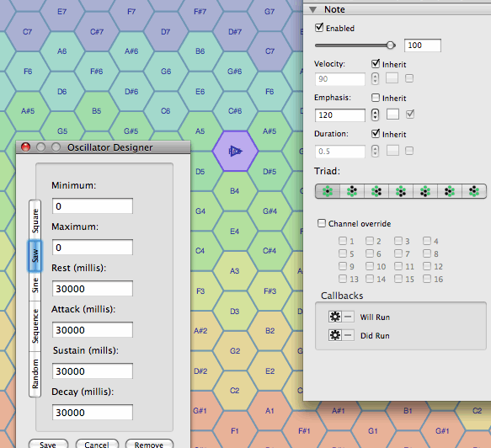Click the Attack (millis) input field

[x=93, y=329]
